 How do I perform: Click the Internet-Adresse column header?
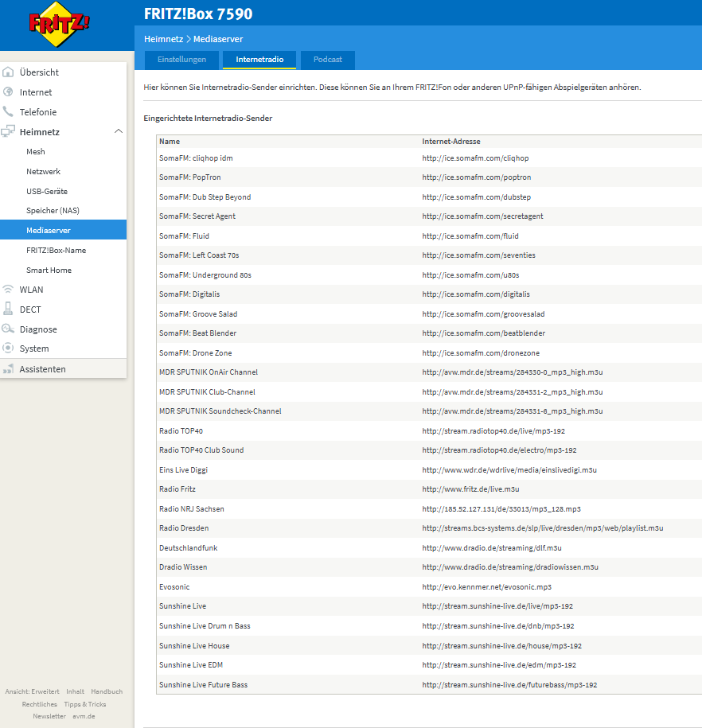(451, 141)
